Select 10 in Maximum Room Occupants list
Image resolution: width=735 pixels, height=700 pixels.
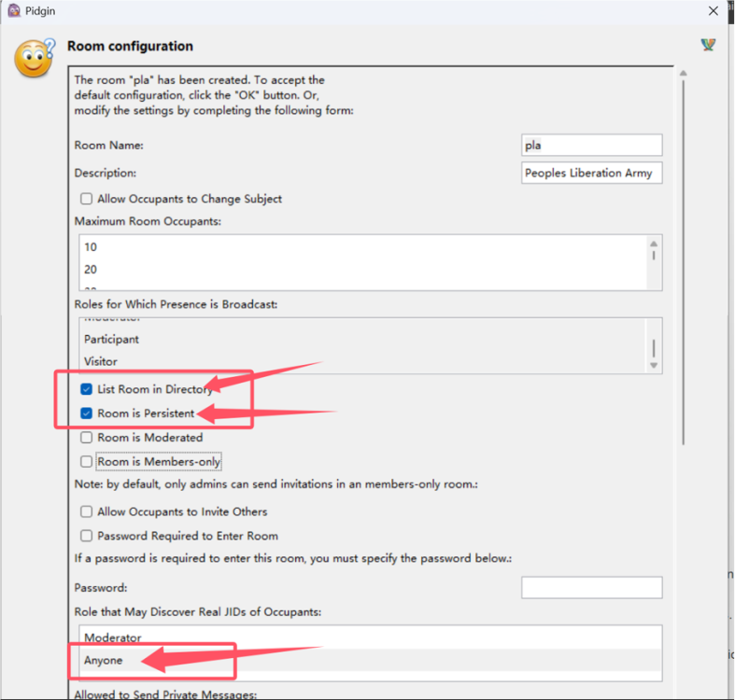(x=91, y=247)
